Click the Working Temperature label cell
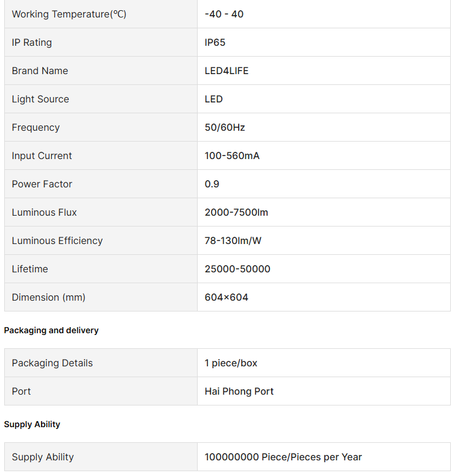455x476 pixels. 69,14
